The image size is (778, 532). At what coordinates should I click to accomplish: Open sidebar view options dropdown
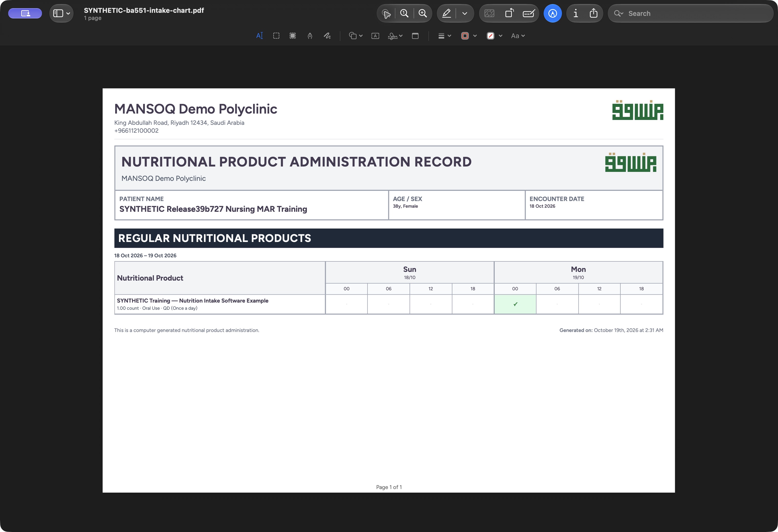pyautogui.click(x=62, y=13)
